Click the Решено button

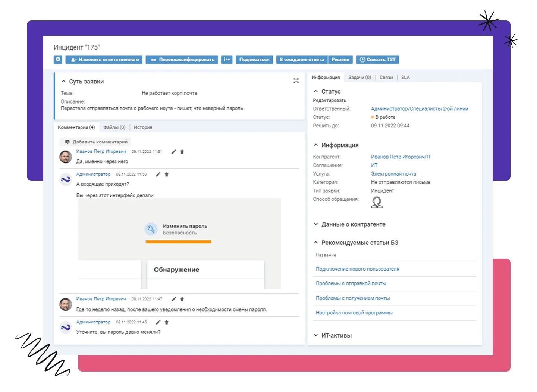click(340, 59)
